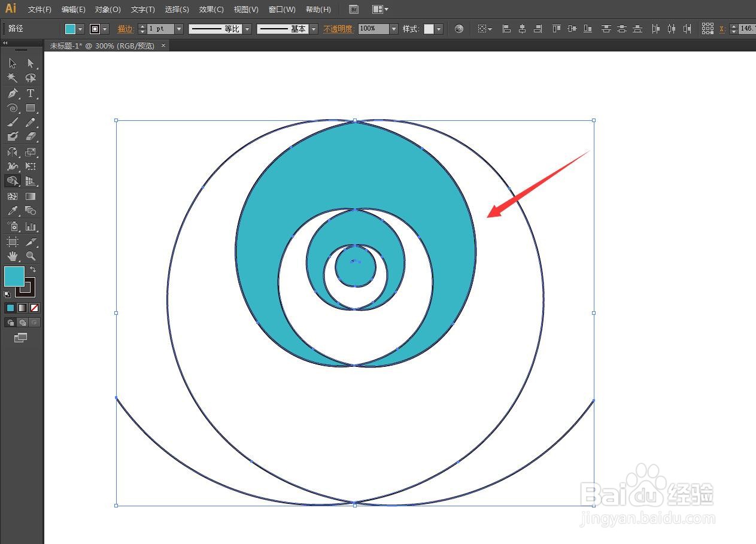756x544 pixels.
Task: Pick the Magic Wand tool
Action: (13, 78)
